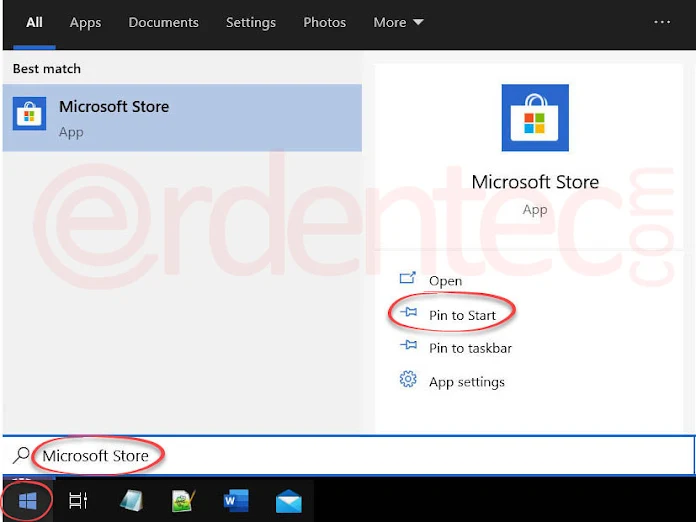
Task: Open Task View from the taskbar
Action: pyautogui.click(x=78, y=501)
